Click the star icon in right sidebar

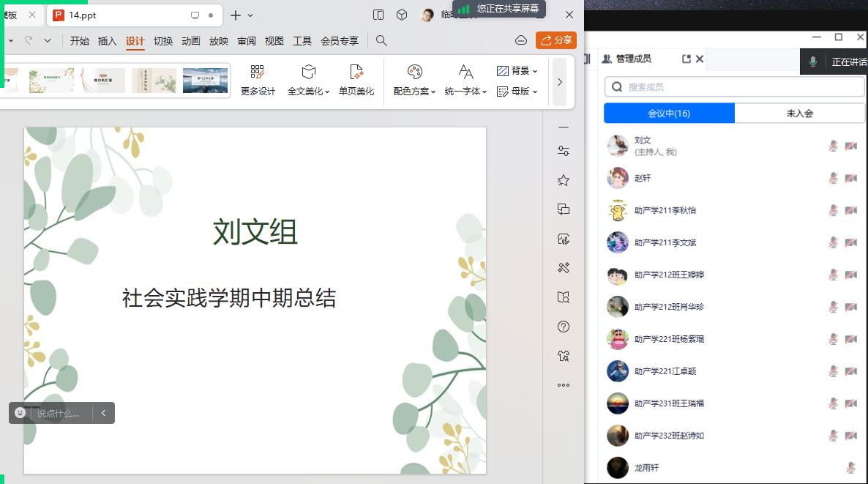pyautogui.click(x=563, y=180)
